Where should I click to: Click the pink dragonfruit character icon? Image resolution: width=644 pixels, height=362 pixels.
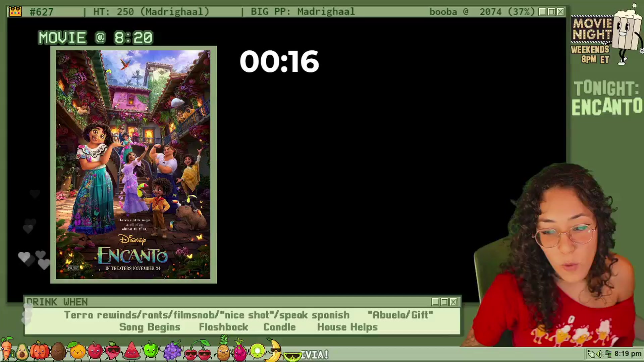point(240,351)
